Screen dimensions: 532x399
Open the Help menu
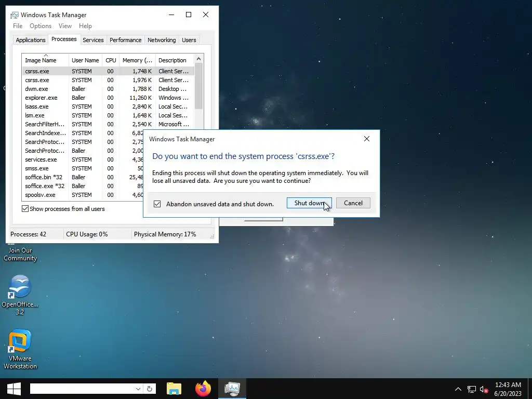click(85, 26)
